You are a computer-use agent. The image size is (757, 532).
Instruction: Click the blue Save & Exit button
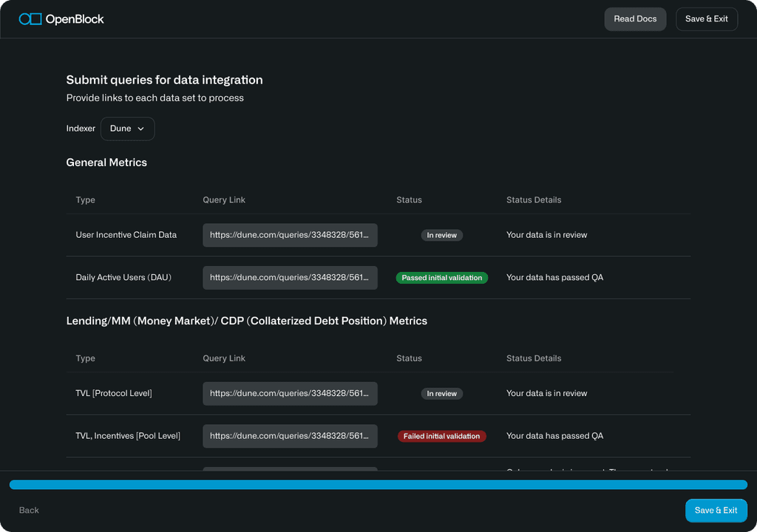point(716,511)
